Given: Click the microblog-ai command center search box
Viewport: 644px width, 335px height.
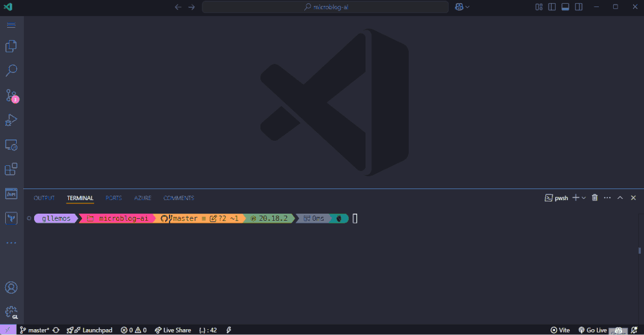Looking at the screenshot, I should coord(325,7).
